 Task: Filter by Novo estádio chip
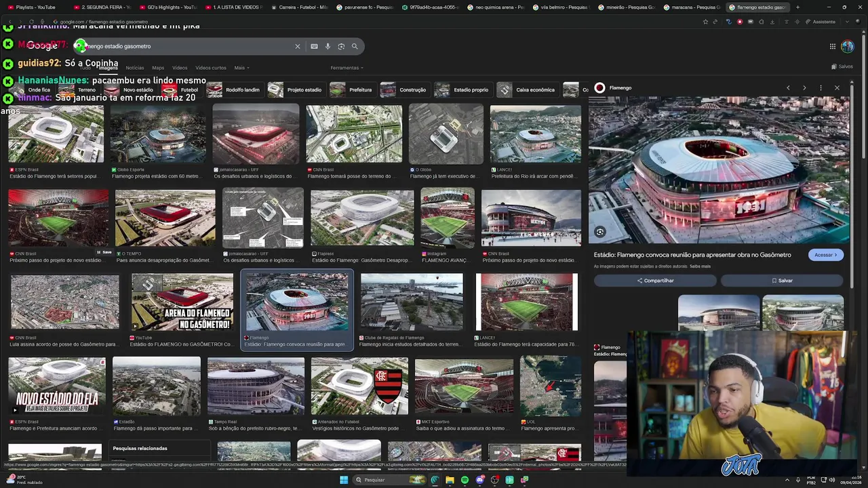point(131,89)
